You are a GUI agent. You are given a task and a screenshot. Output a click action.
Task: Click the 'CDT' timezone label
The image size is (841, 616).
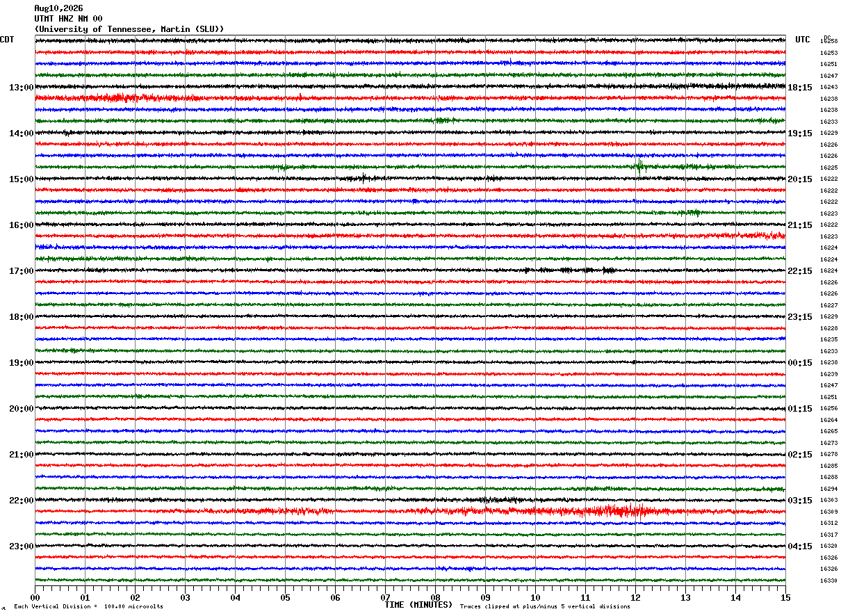point(7,40)
